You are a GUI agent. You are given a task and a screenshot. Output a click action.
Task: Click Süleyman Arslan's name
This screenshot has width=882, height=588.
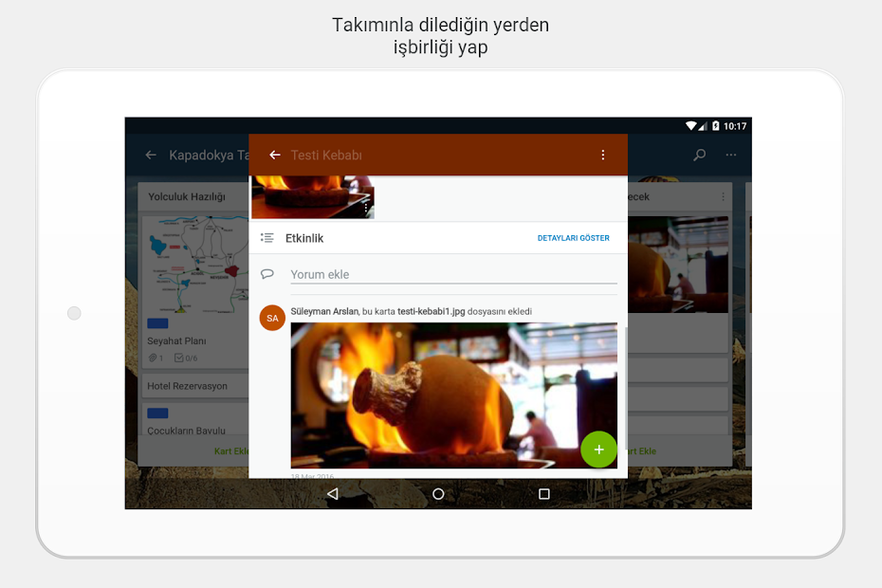pos(324,311)
